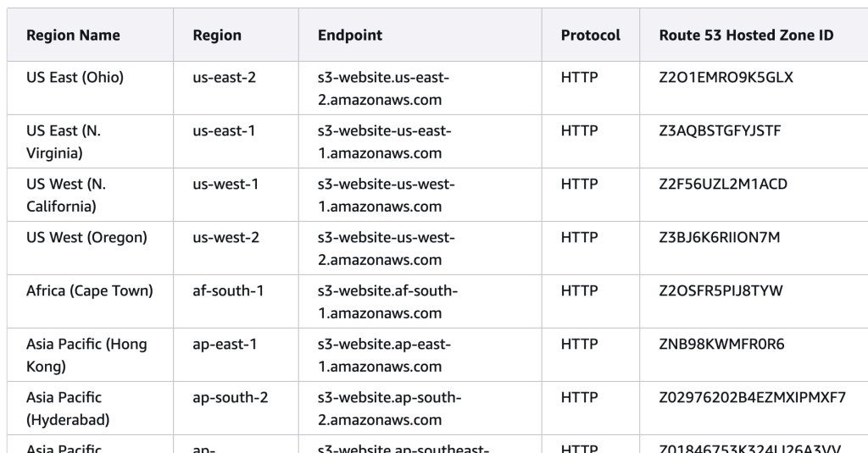Click hosted zone ID Z2O1EMRO9K5GLX

click(x=726, y=78)
